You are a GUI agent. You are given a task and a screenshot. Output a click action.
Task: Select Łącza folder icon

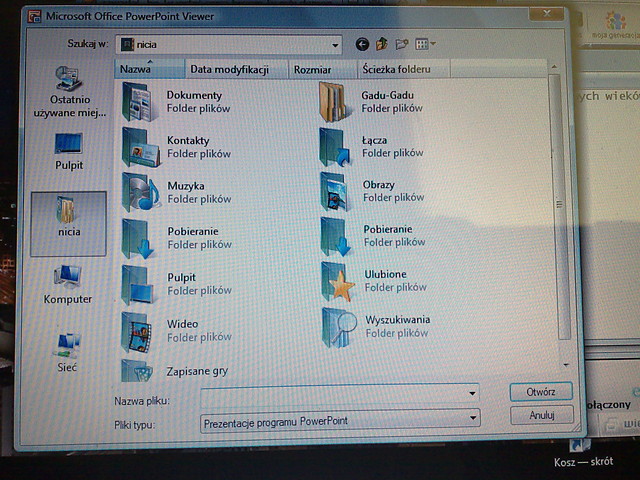335,147
